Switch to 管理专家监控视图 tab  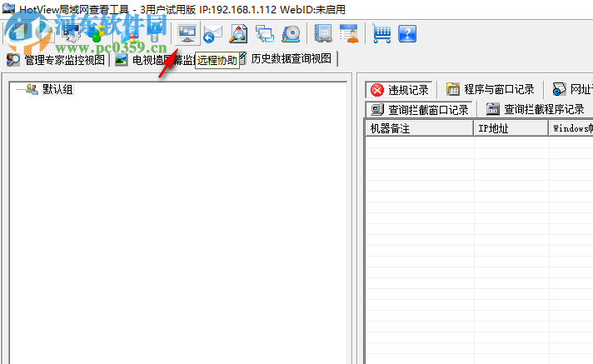click(x=56, y=60)
